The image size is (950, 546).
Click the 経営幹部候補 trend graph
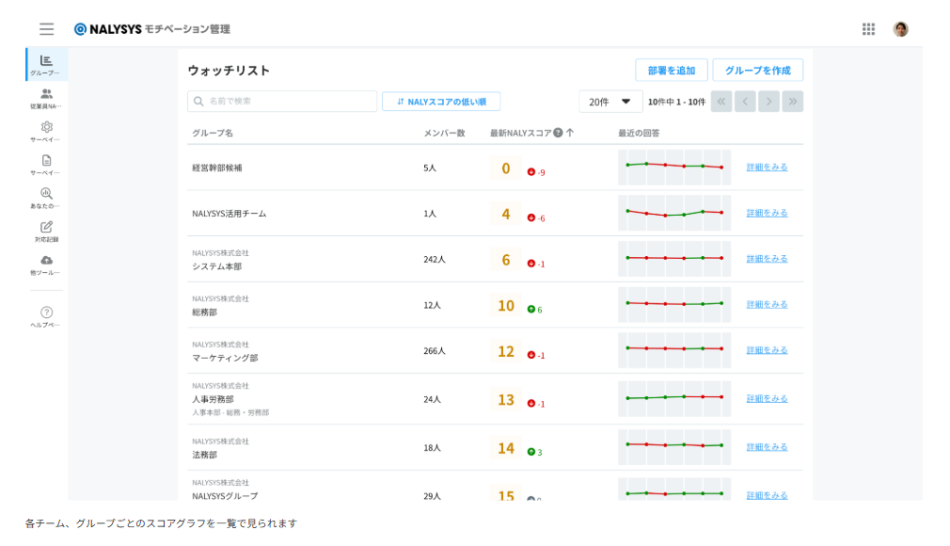[674, 167]
